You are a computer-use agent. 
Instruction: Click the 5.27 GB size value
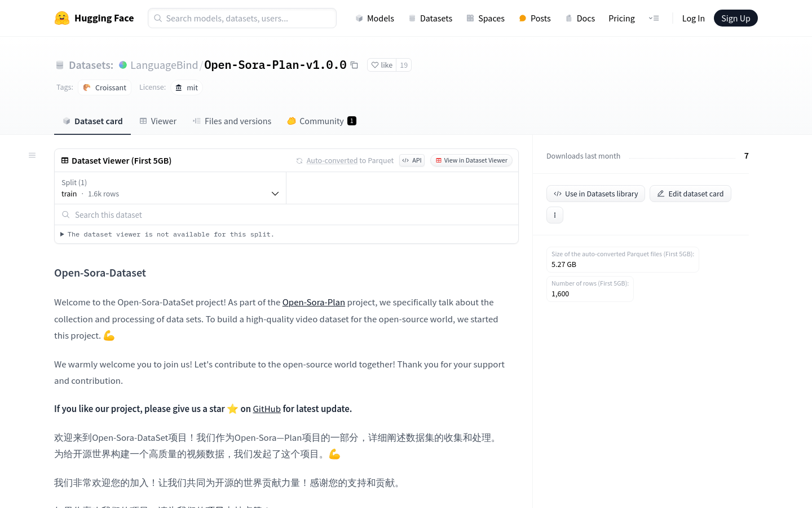coord(564,264)
